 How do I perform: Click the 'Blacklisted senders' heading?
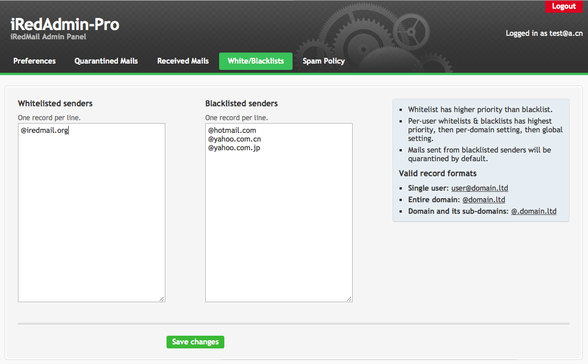click(x=242, y=103)
